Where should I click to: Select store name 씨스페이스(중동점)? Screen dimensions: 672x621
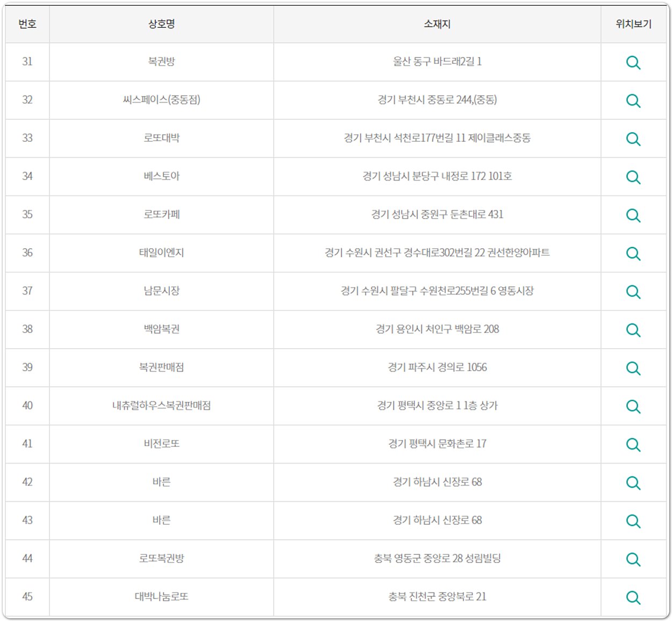161,99
